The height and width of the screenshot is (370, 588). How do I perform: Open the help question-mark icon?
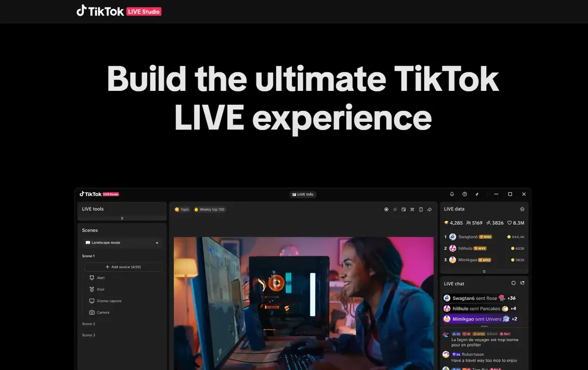(464, 194)
